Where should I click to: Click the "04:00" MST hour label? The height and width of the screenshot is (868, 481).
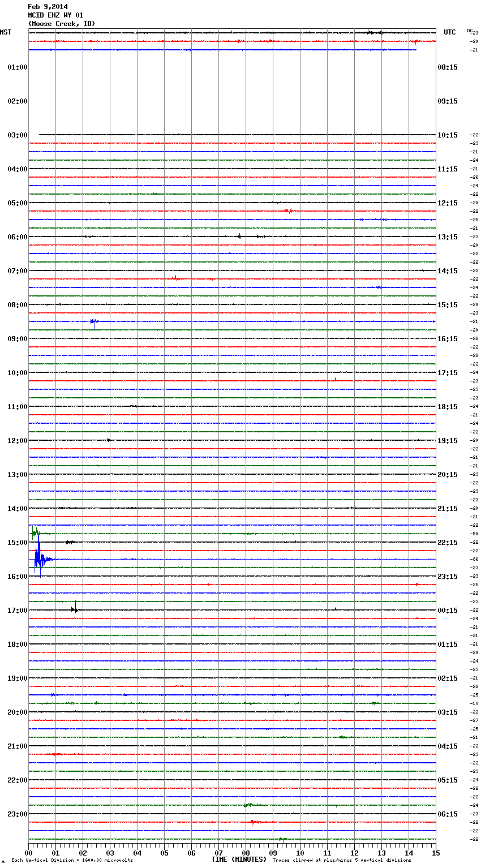tap(18, 169)
